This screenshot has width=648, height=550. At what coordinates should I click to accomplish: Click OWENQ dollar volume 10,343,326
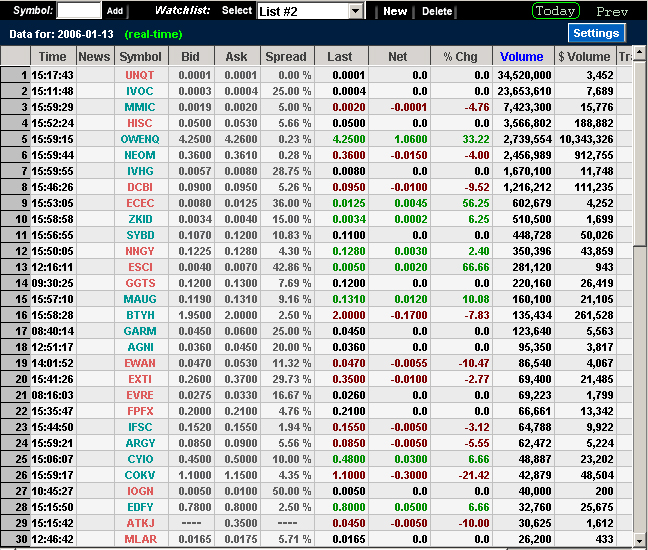[586, 139]
